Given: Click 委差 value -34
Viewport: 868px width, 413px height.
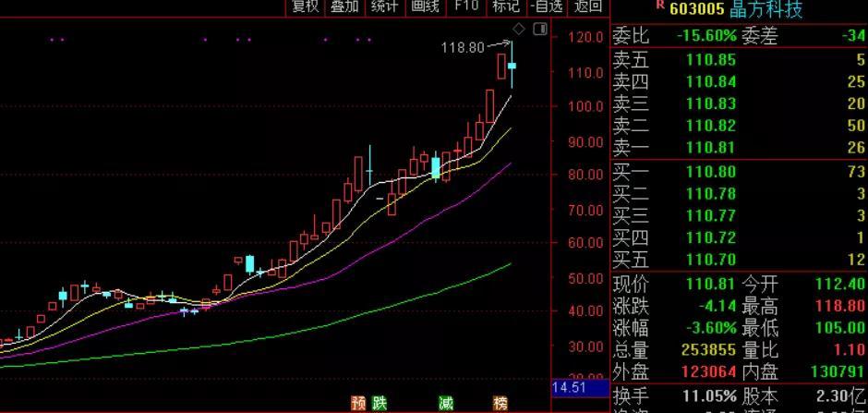Looking at the screenshot, I should [852, 37].
